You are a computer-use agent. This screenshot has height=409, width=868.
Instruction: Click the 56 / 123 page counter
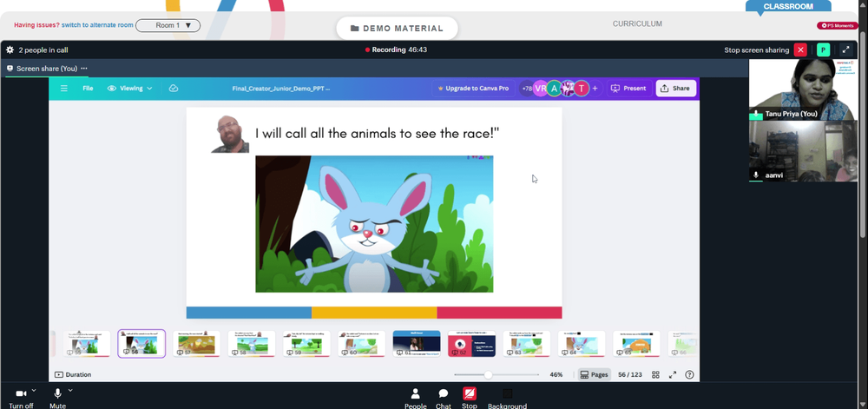[630, 374]
